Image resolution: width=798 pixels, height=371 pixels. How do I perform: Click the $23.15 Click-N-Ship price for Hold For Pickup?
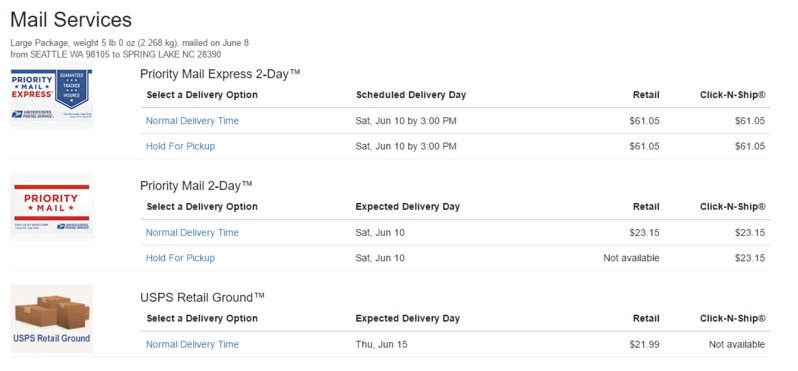point(750,258)
